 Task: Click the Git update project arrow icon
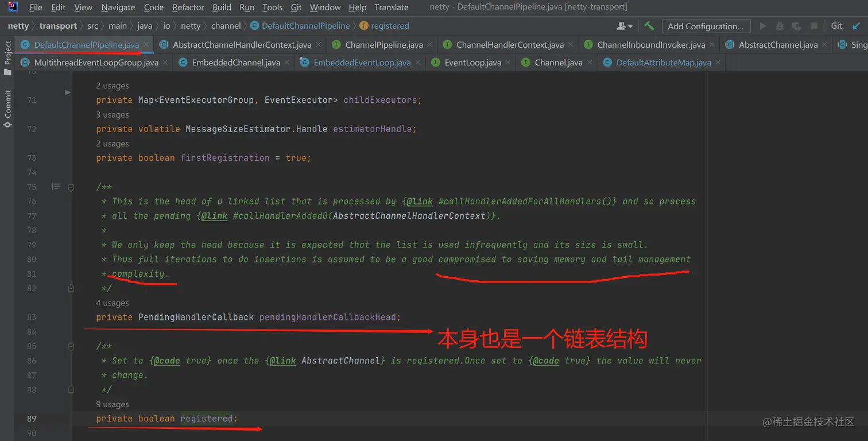[856, 26]
